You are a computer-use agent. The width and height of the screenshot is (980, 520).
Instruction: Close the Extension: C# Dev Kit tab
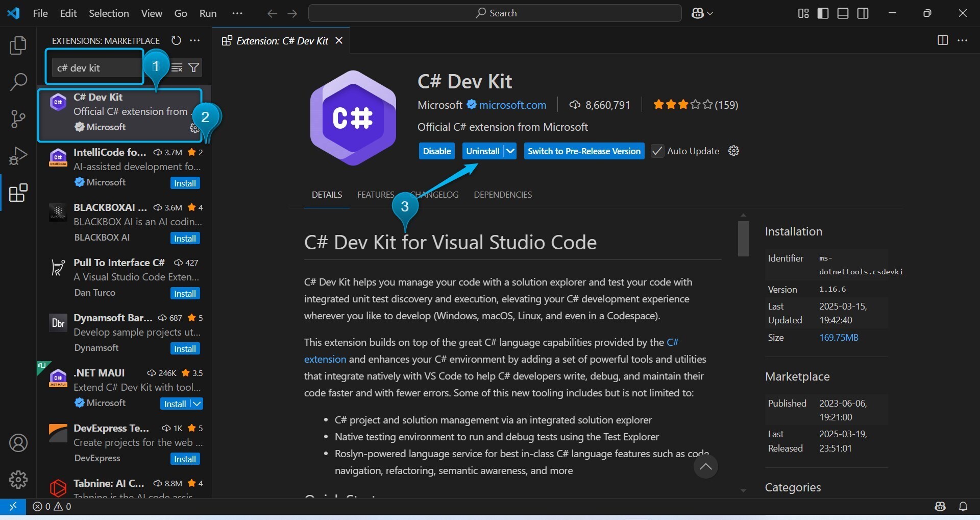[x=339, y=41]
